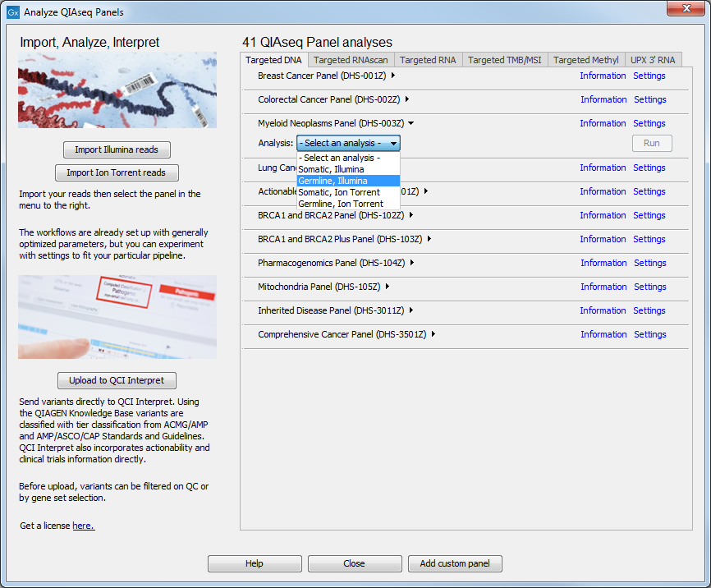Open Settings in the Actionable panel row
711x588 pixels.
point(649,191)
